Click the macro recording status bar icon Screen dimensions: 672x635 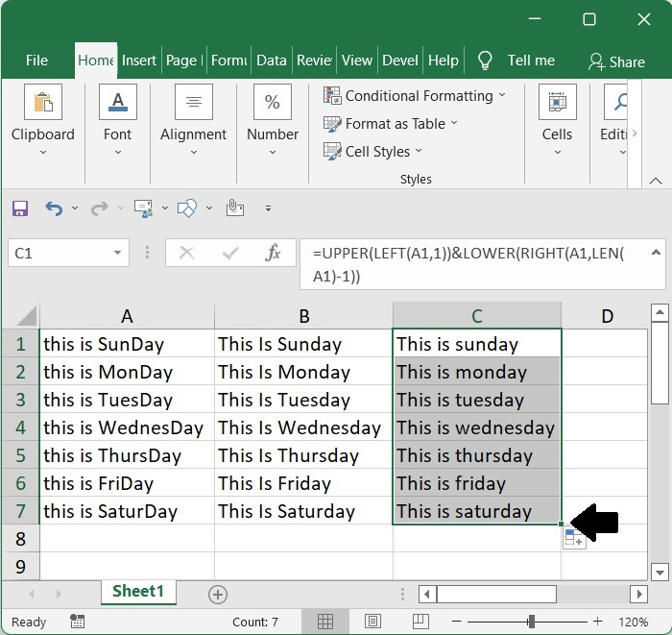[x=76, y=622]
